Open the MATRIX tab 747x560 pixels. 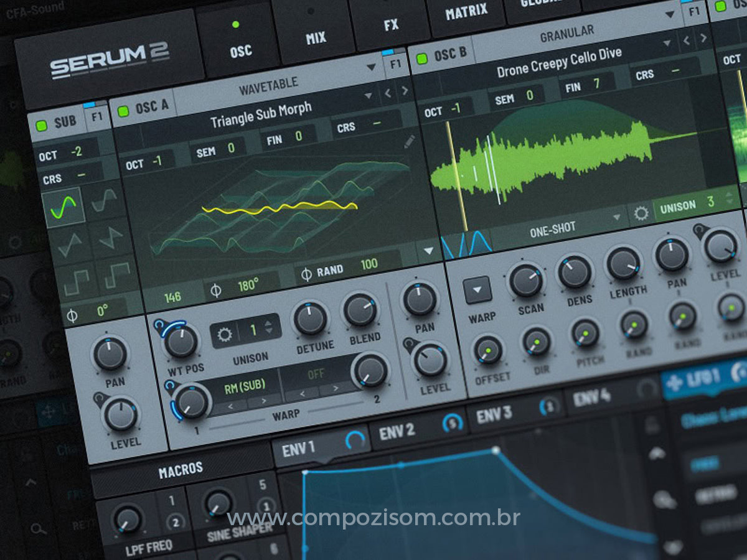pos(466,12)
